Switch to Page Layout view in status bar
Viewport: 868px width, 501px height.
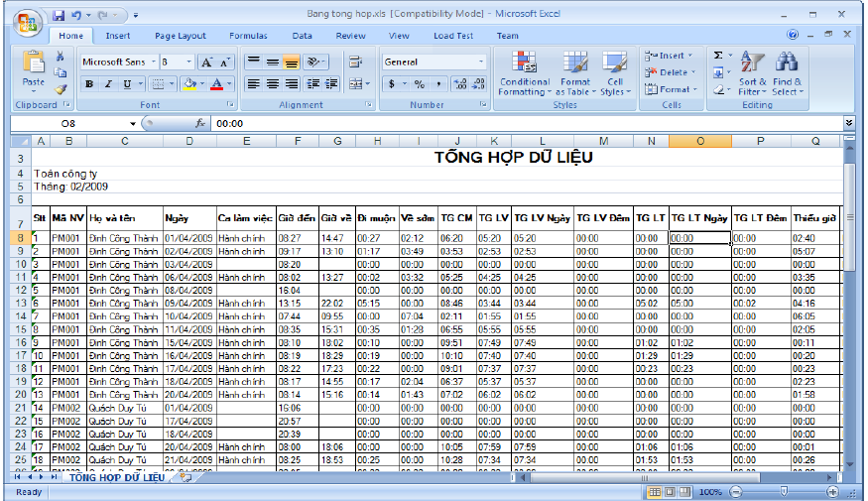(x=670, y=492)
